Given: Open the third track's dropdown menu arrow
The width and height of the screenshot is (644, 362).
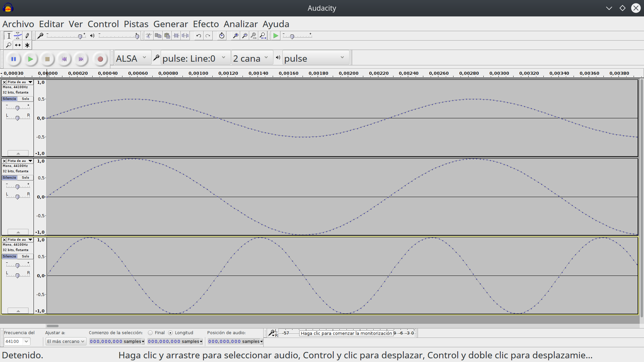Looking at the screenshot, I should coord(30,240).
